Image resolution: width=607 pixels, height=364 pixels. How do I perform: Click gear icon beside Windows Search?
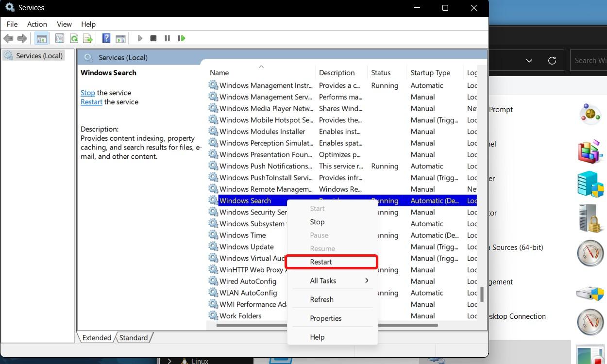tap(213, 200)
